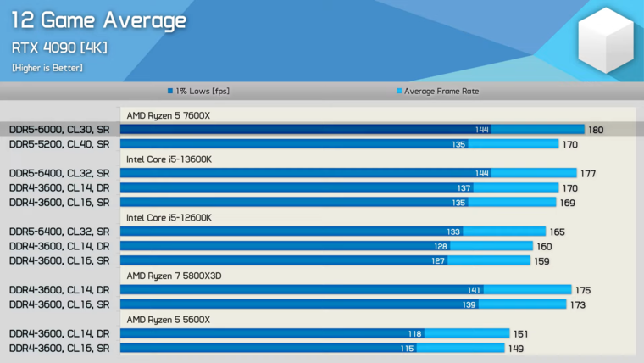Viewport: 644px width, 363px height.
Task: Click the i5-13600K 'DDR4-3600, CL16, SR' label
Action: click(59, 203)
